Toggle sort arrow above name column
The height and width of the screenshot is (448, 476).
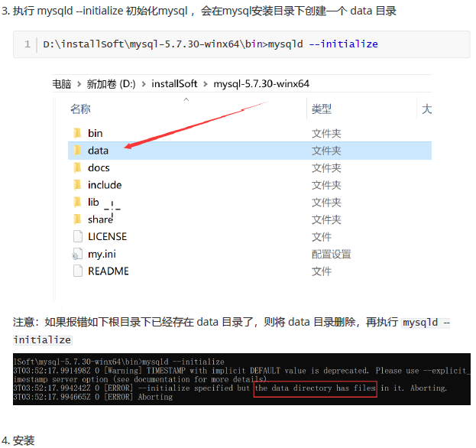pyautogui.click(x=186, y=99)
